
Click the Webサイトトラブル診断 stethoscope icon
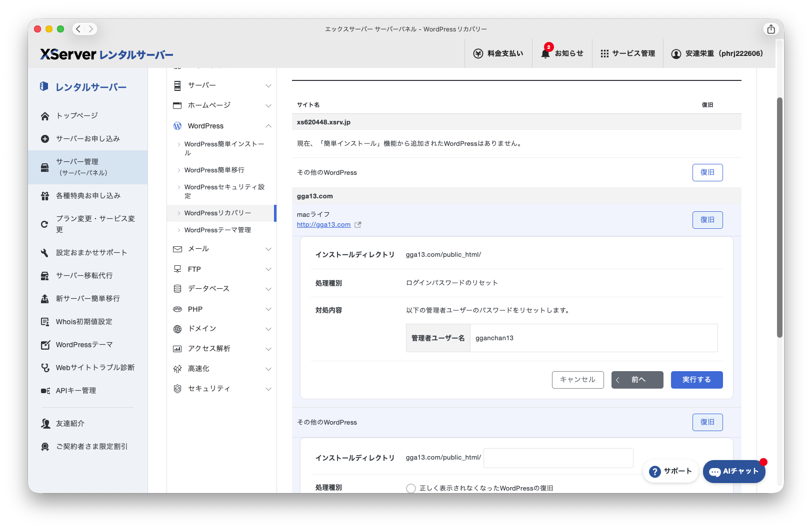click(x=45, y=368)
